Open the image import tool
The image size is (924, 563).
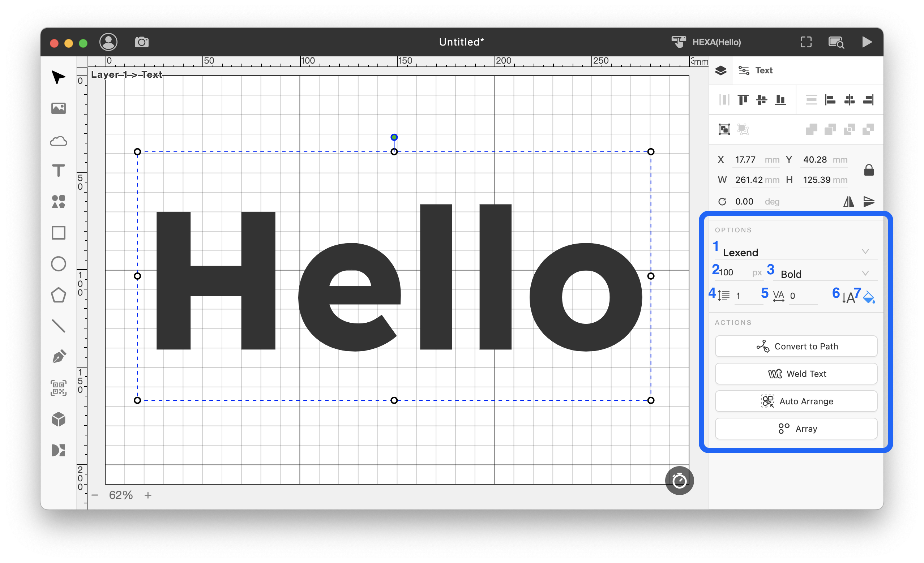(x=59, y=109)
